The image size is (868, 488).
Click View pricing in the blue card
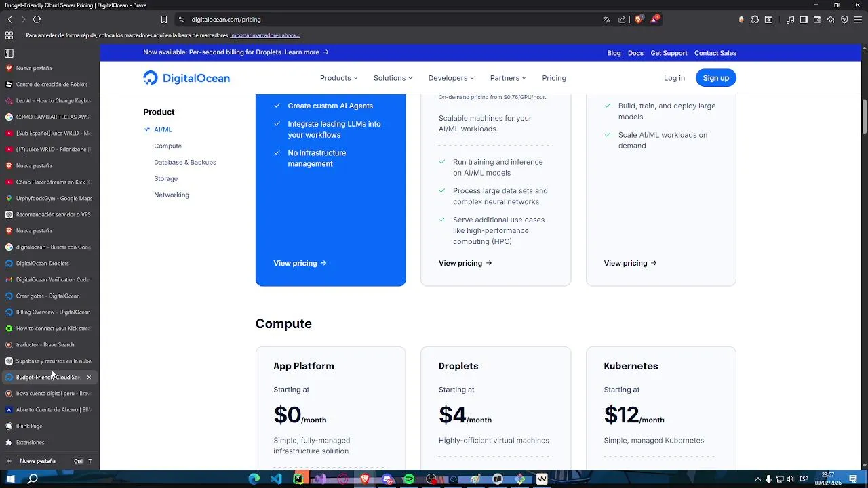pos(300,263)
